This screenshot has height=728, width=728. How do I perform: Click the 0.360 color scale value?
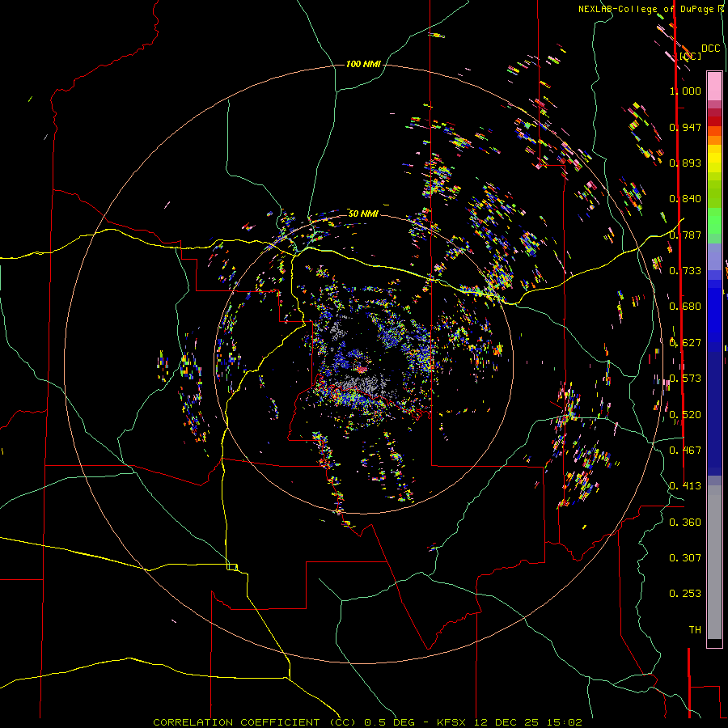685,523
